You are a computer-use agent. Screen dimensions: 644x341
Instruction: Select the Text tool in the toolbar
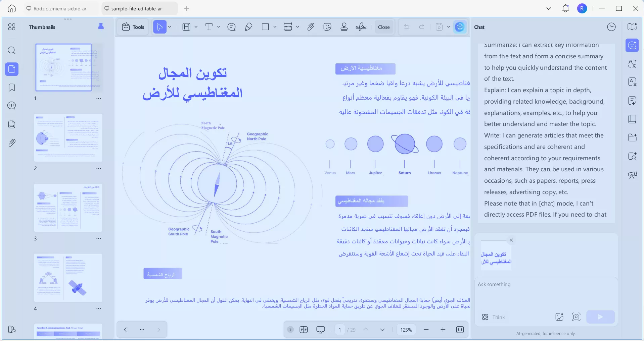[x=210, y=27]
